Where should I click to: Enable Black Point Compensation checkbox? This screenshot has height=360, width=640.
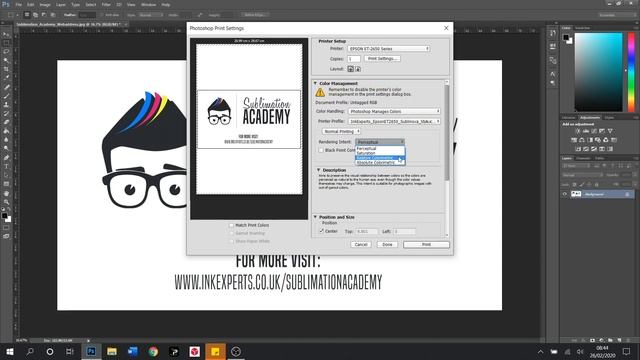coord(321,150)
